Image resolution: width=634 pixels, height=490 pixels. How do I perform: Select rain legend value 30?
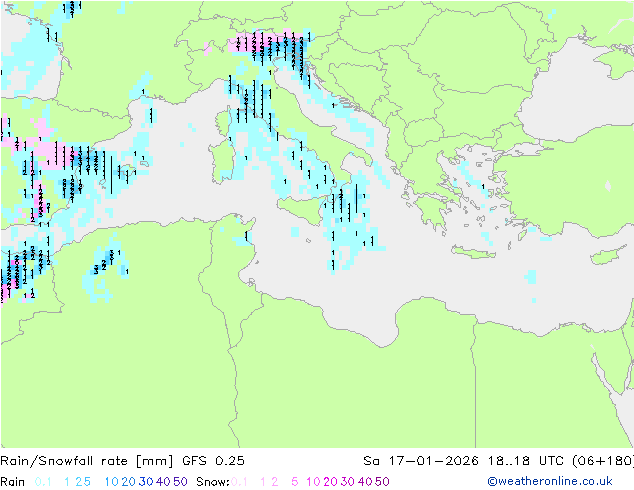146,482
